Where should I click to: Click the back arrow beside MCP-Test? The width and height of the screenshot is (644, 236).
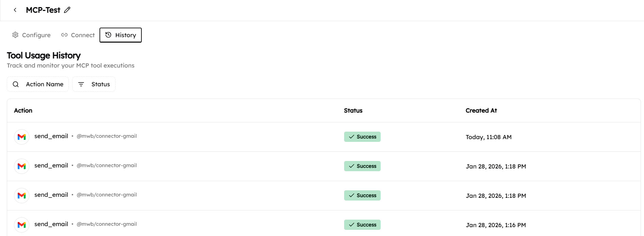(x=15, y=10)
